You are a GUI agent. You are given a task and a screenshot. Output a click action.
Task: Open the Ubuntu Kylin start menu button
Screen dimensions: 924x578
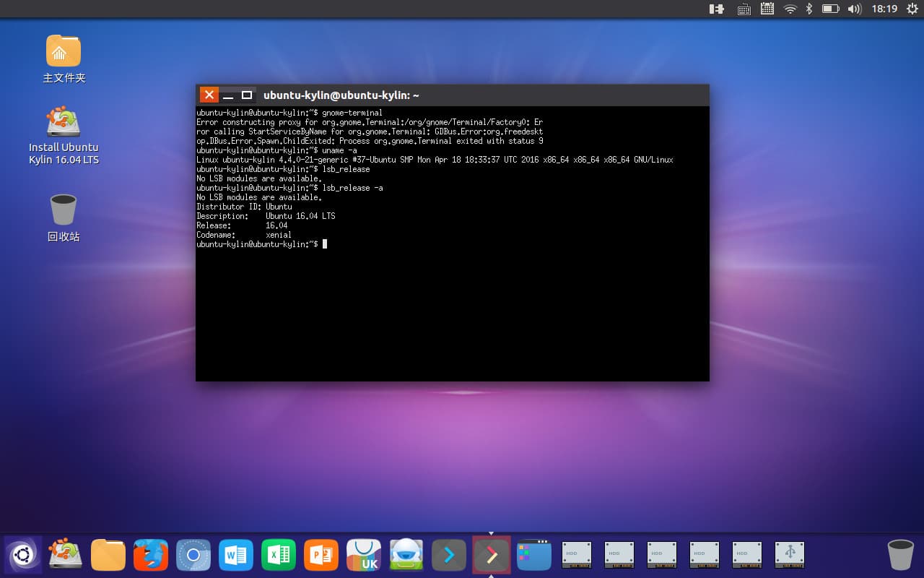pyautogui.click(x=22, y=555)
